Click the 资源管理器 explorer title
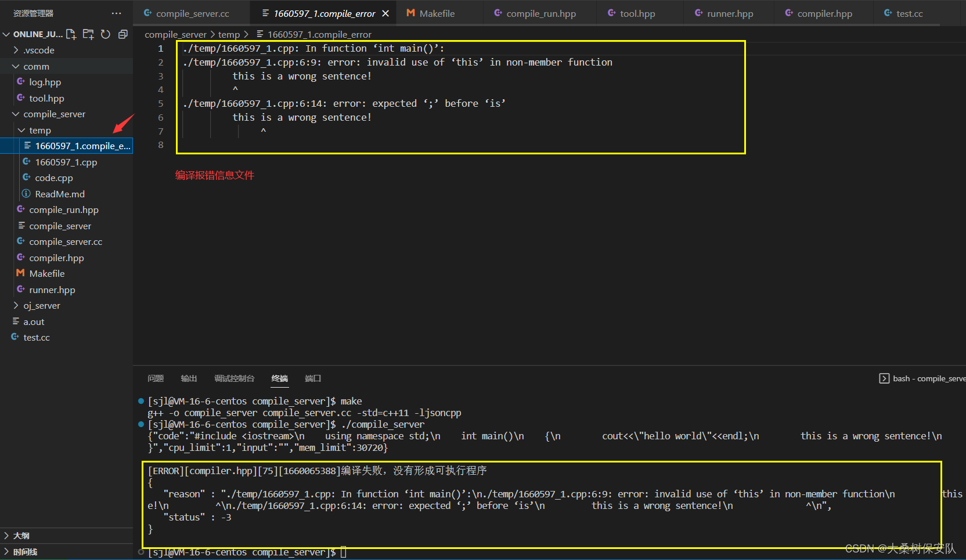Viewport: 966px width, 560px height. point(33,13)
